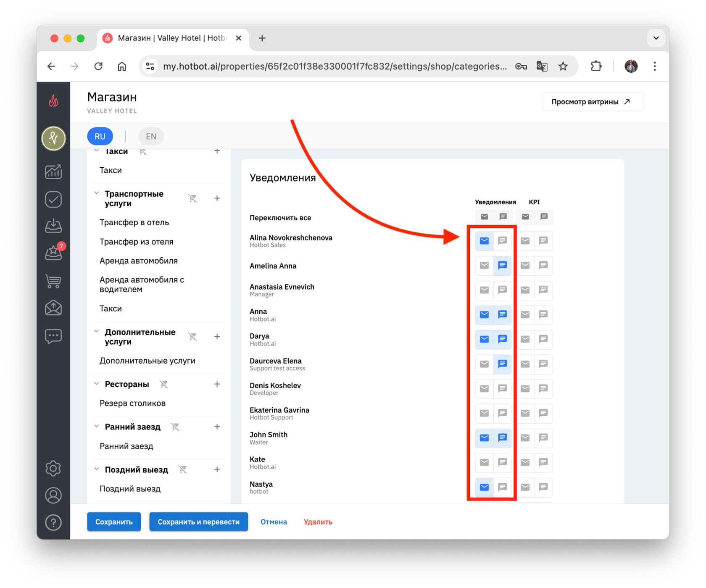Collapse the Дополнительные услуги category

[x=97, y=332]
